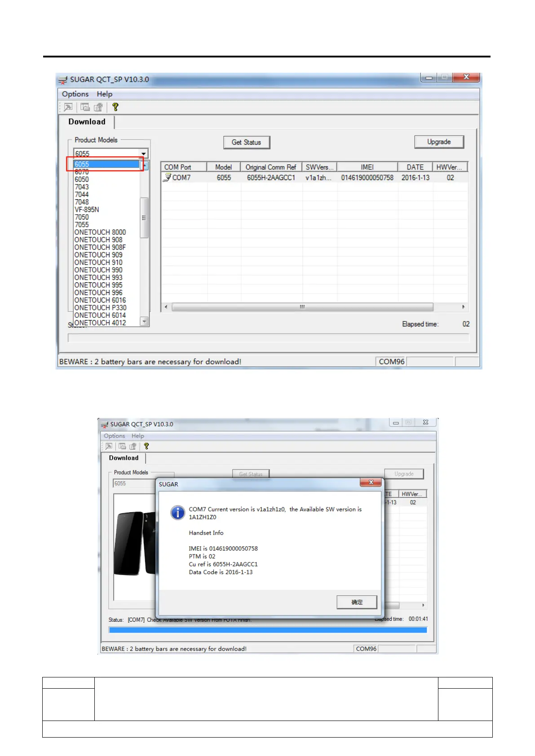Click the serial plug icon beside COM7

(x=167, y=178)
